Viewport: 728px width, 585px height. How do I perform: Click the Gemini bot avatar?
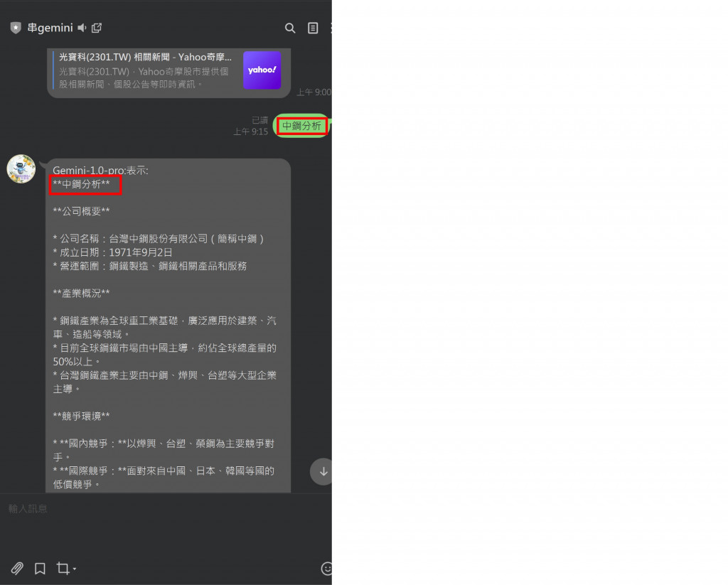point(21,169)
